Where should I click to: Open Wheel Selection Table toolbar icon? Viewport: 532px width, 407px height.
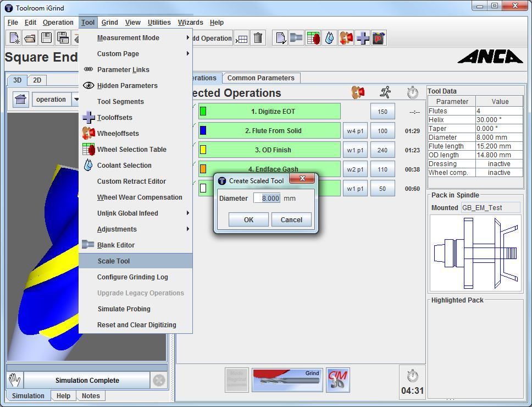(313, 38)
